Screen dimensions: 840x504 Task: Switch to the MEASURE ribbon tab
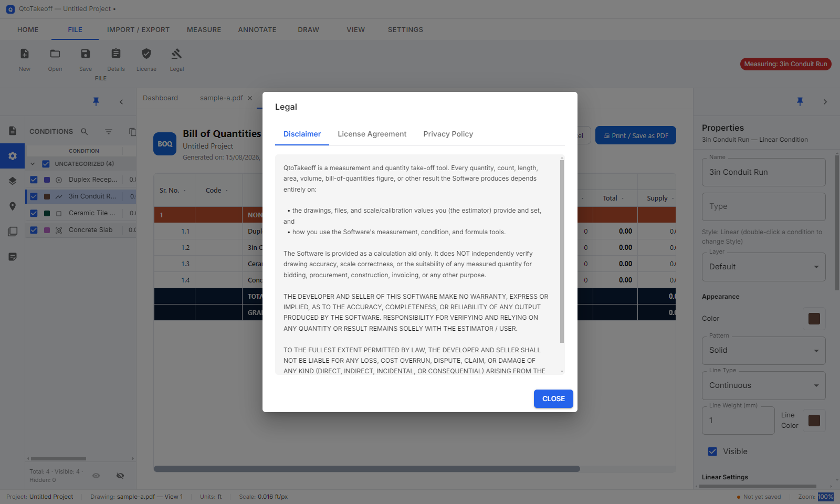tap(204, 30)
